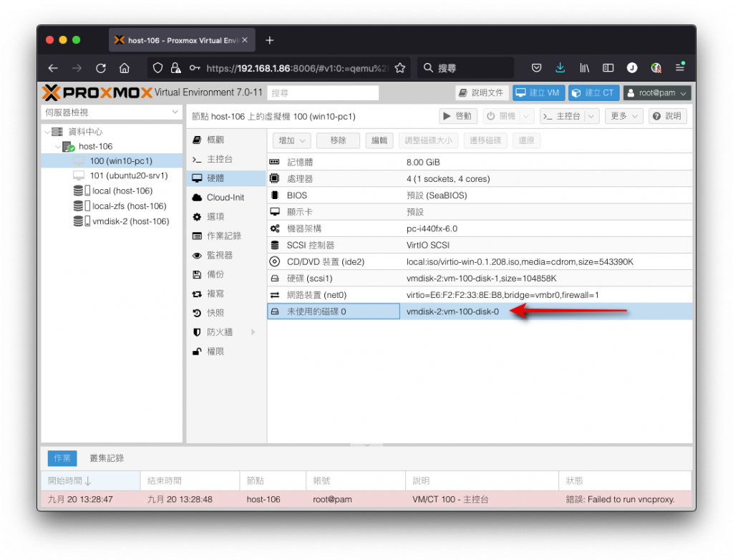Open 更多 more actions dropdown
The height and width of the screenshot is (560, 733).
[x=623, y=116]
